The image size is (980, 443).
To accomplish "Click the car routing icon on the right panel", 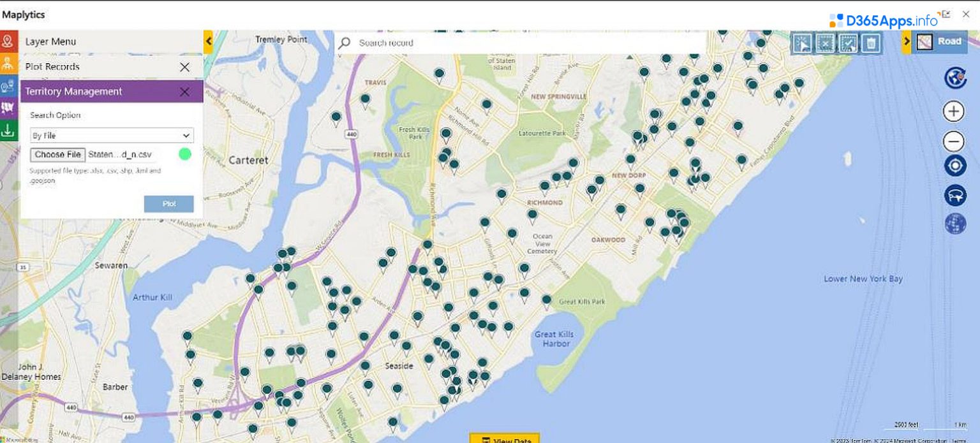I will (x=954, y=196).
